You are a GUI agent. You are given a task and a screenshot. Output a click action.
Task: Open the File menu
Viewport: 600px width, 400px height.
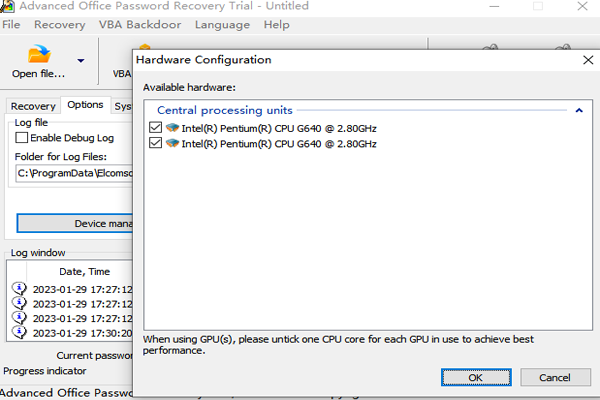tap(11, 25)
